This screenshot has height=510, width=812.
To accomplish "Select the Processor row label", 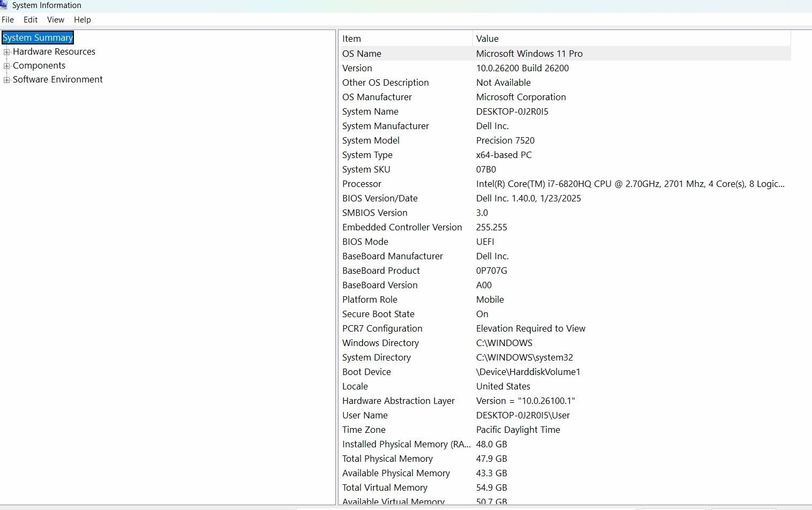I will pyautogui.click(x=362, y=184).
